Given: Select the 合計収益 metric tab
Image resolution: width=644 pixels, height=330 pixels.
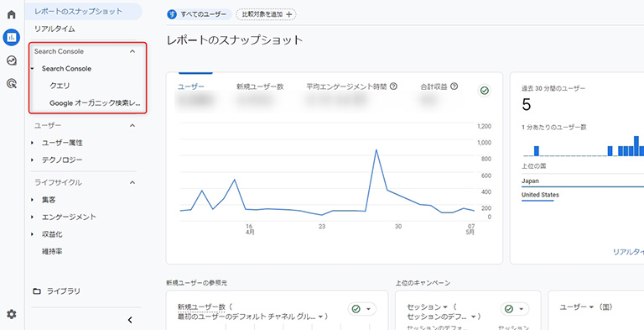Looking at the screenshot, I should 434,86.
